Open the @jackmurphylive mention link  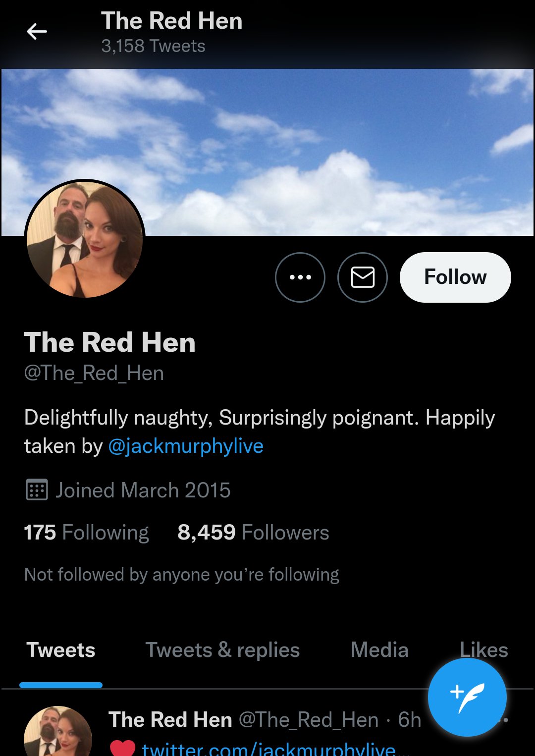click(x=186, y=446)
